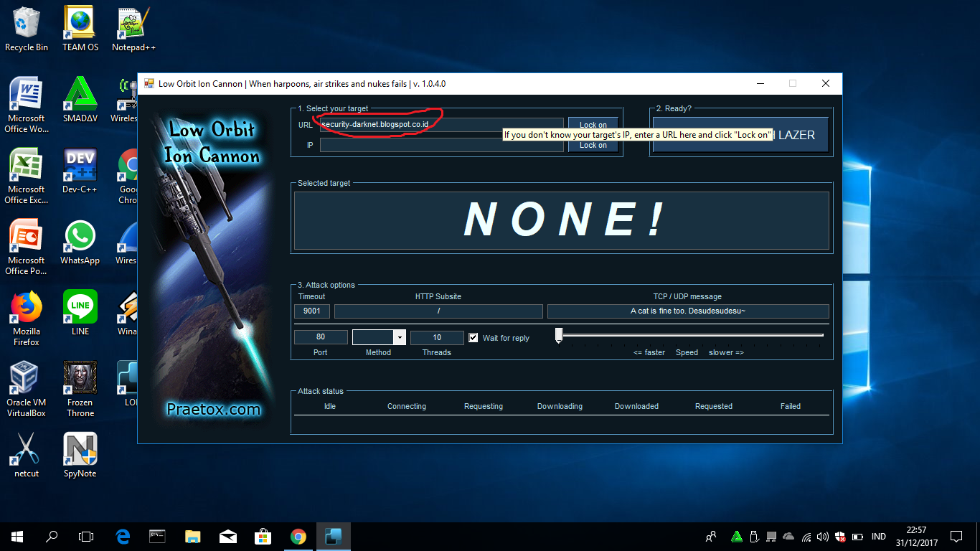Click the IND input language indicator
The width and height of the screenshot is (980, 551).
pyautogui.click(x=878, y=536)
